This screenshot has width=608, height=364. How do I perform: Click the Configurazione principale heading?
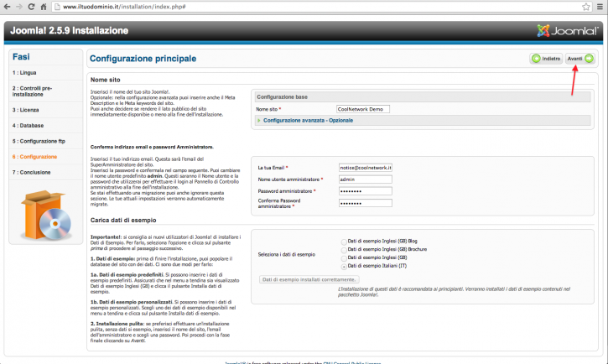point(143,59)
